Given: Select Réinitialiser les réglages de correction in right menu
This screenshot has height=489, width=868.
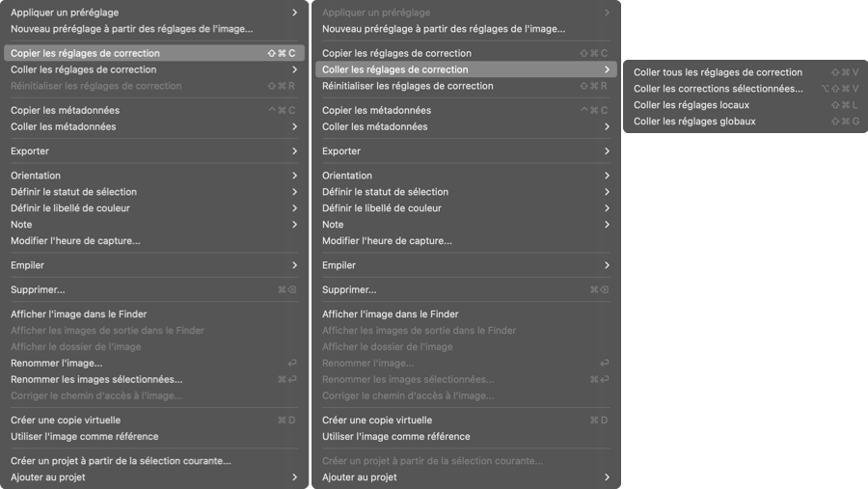Looking at the screenshot, I should pyautogui.click(x=466, y=86).
